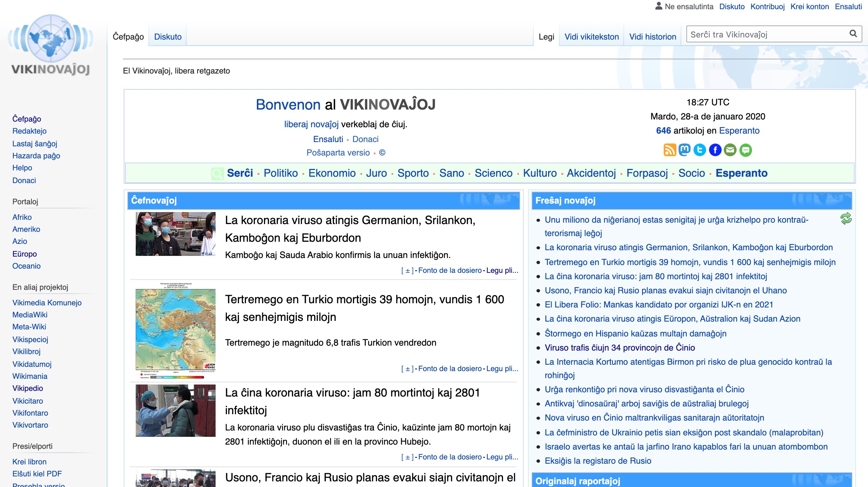Click Ensaluti in the top bar
This screenshot has height=487, width=868.
(x=848, y=6)
